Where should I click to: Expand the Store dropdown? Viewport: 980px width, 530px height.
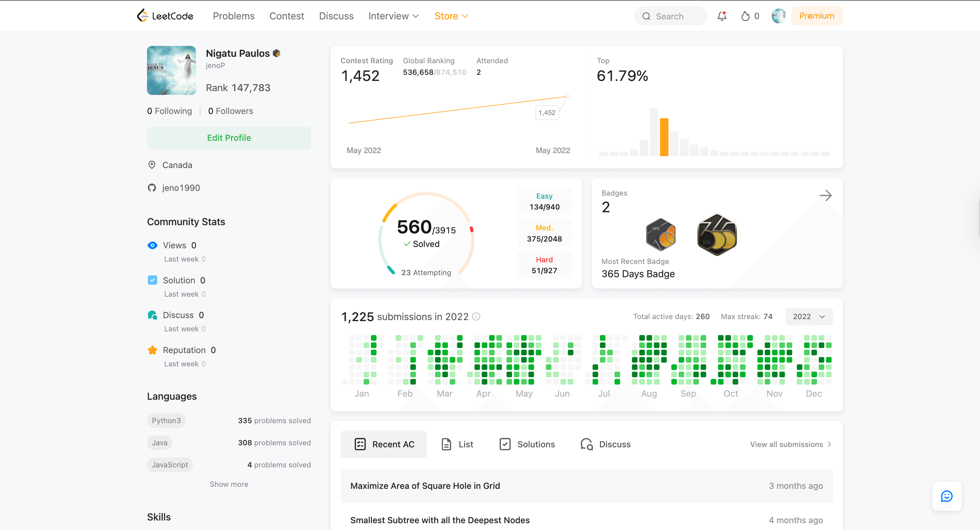(x=451, y=16)
